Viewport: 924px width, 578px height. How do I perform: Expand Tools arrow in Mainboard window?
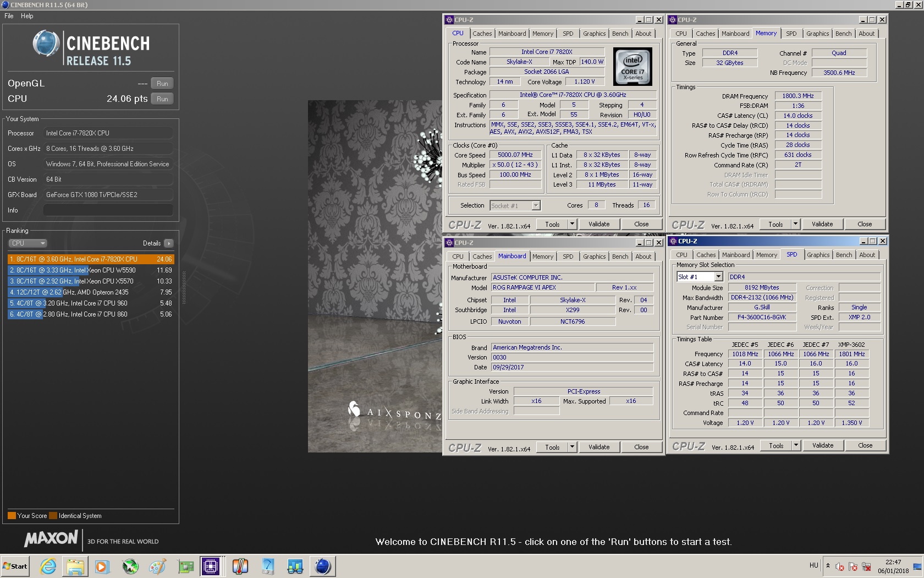coord(572,447)
